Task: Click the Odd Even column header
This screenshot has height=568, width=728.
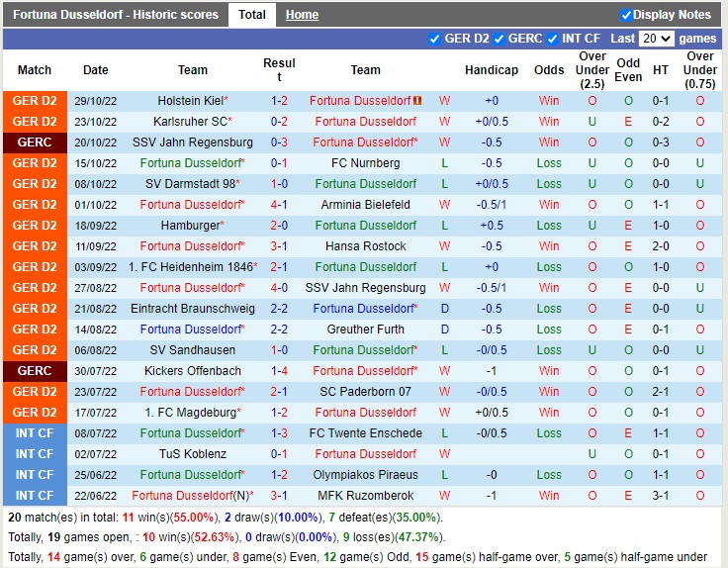Action: [x=628, y=70]
